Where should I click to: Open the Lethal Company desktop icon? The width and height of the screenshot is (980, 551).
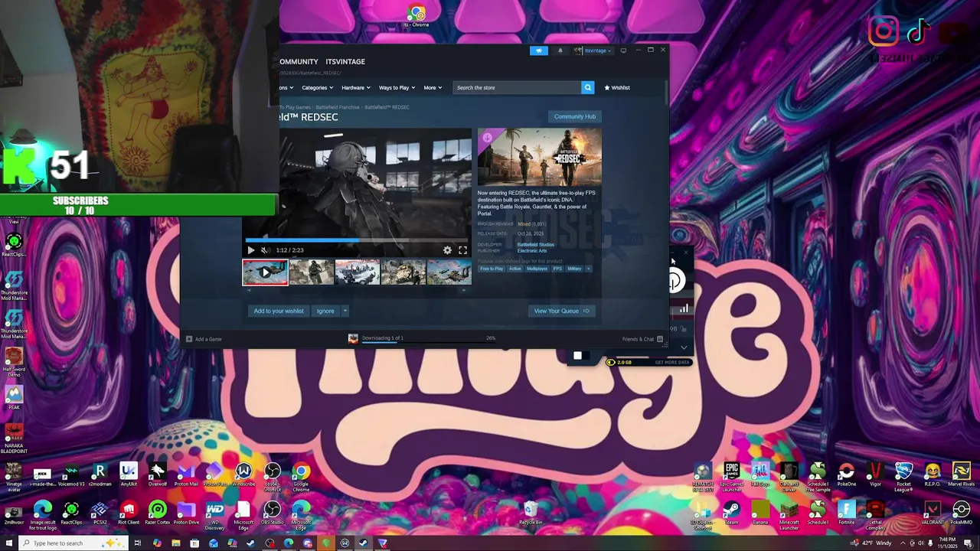875,514
